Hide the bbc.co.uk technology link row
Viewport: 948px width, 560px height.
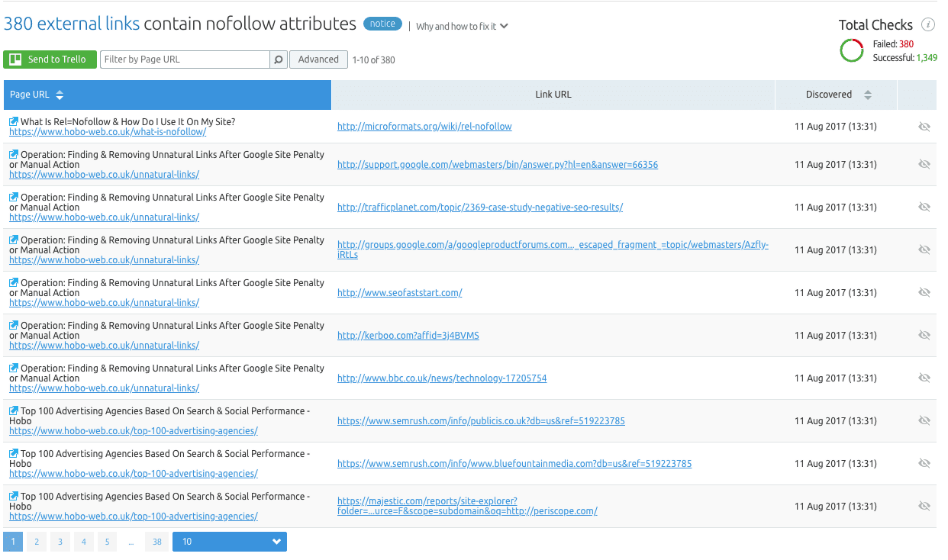point(924,378)
